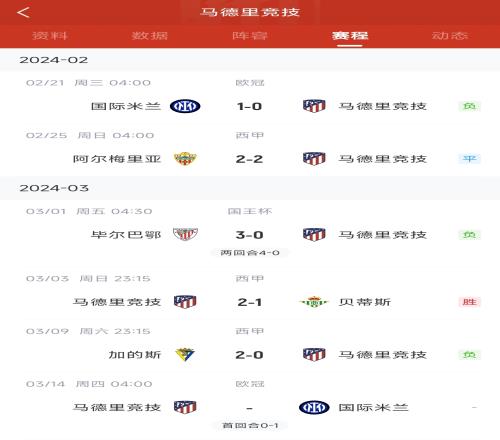This screenshot has height=440, width=500.
Task: Click Real Betis crest icon
Action: click(314, 302)
